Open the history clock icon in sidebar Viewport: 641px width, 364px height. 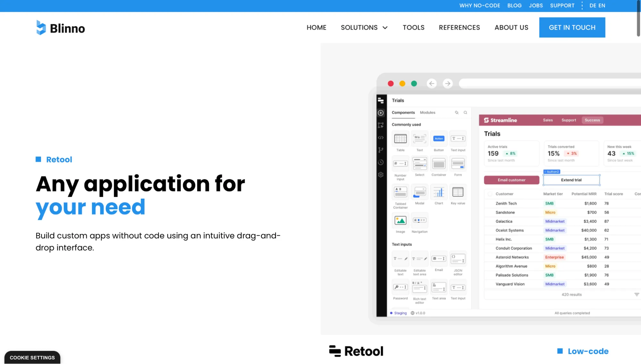coord(381,162)
